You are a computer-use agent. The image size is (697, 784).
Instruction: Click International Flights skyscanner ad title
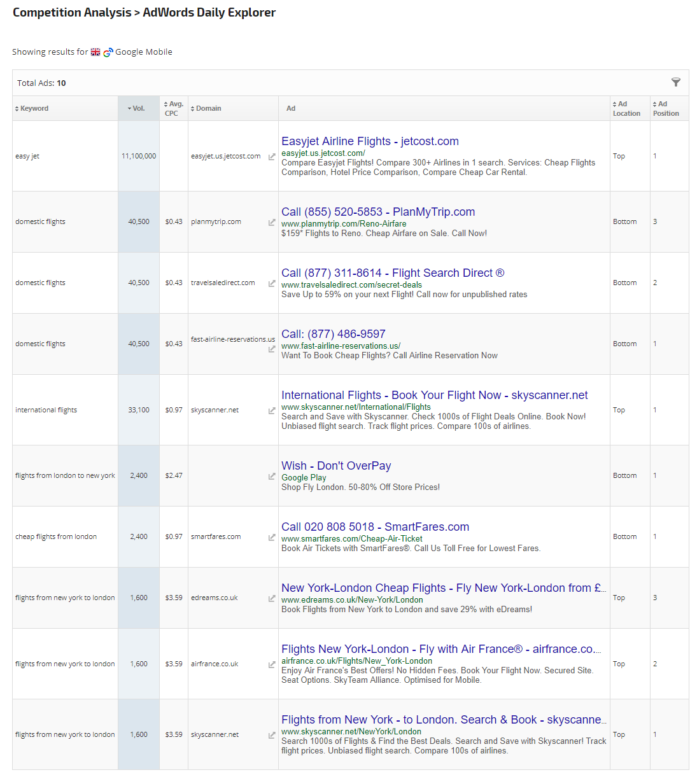(434, 395)
